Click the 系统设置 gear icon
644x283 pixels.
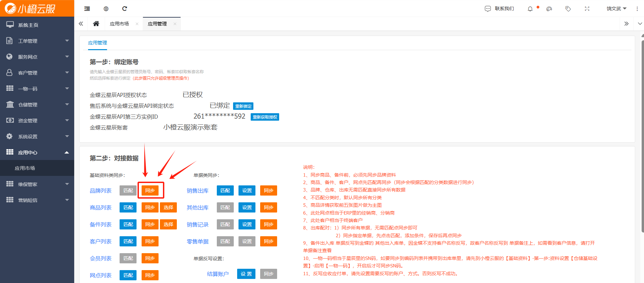point(9,136)
